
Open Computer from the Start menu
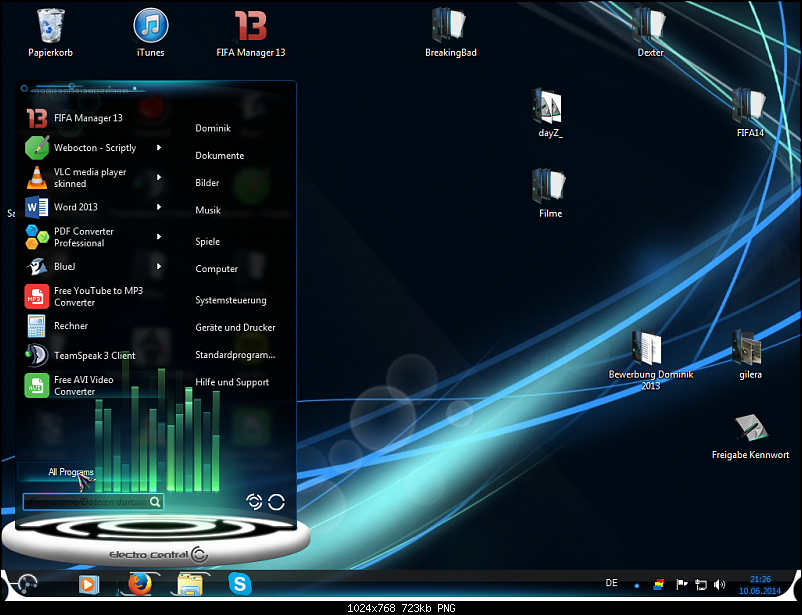point(216,269)
